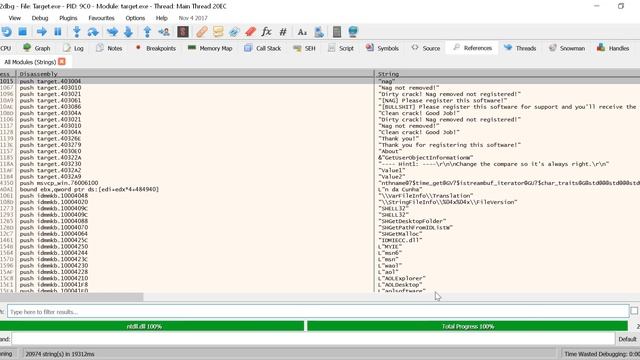Open the Options menu
Viewport: 640px width, 360px height.
pyautogui.click(x=135, y=18)
